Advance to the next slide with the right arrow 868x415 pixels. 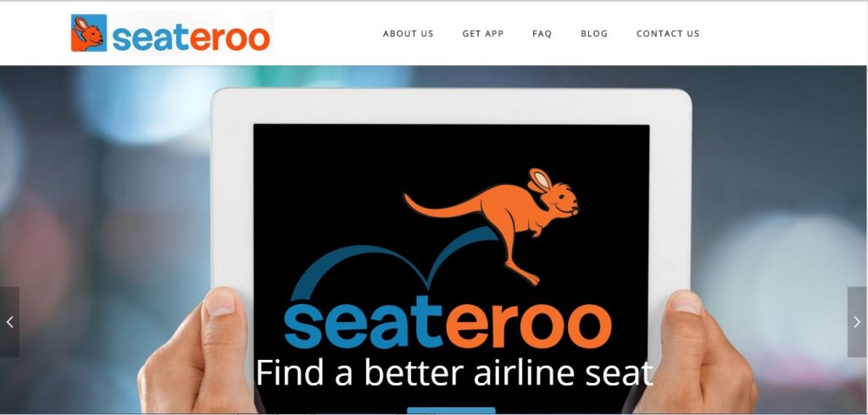(x=857, y=322)
